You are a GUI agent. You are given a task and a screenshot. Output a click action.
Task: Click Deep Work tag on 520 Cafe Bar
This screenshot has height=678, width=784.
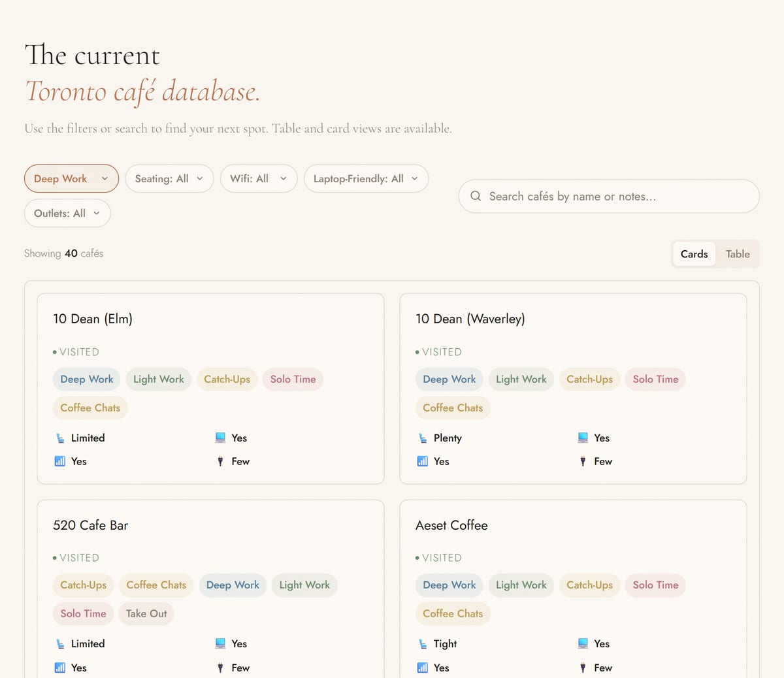click(233, 585)
